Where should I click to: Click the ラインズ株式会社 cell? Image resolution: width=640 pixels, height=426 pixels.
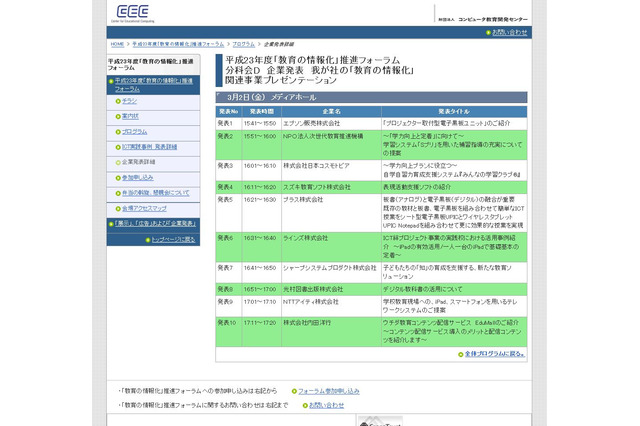point(331,247)
